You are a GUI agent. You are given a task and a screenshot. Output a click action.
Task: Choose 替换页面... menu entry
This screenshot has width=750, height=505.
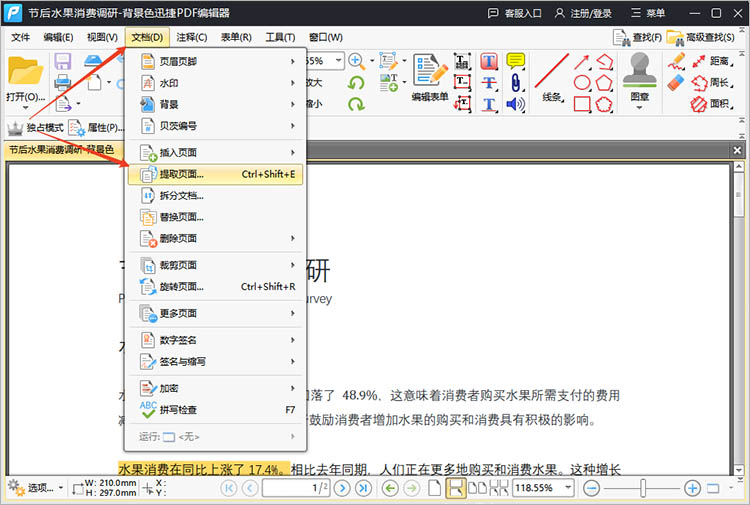(215, 217)
